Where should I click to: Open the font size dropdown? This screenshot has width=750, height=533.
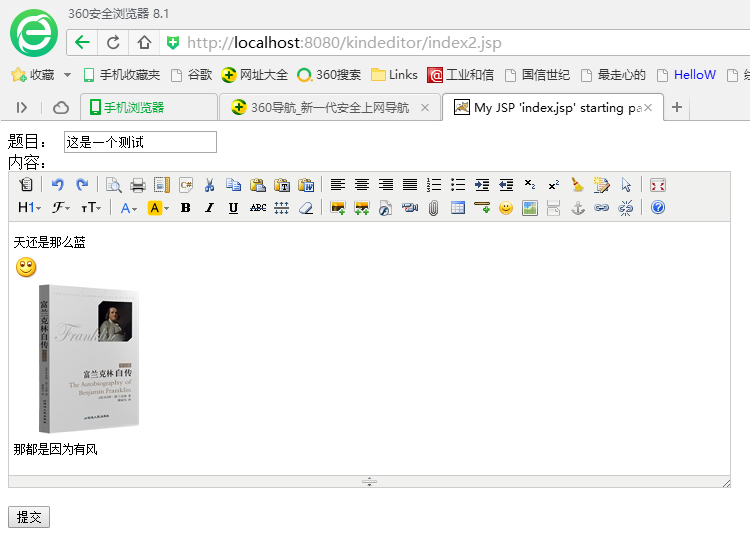point(92,208)
